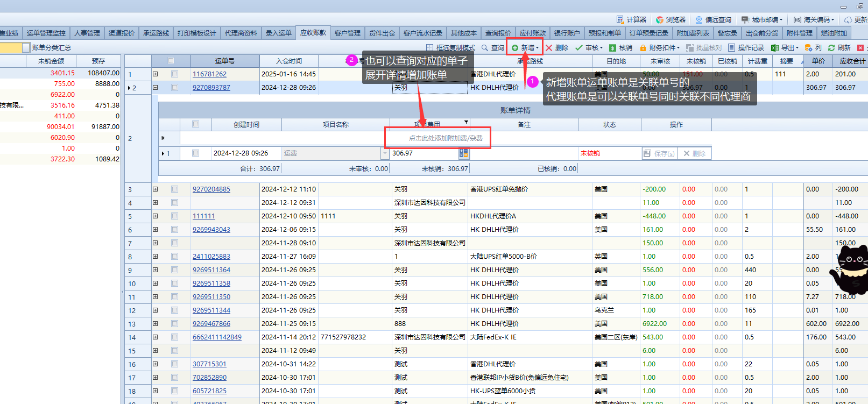
Task: Open the 计算器 calculator tool
Action: 620,19
